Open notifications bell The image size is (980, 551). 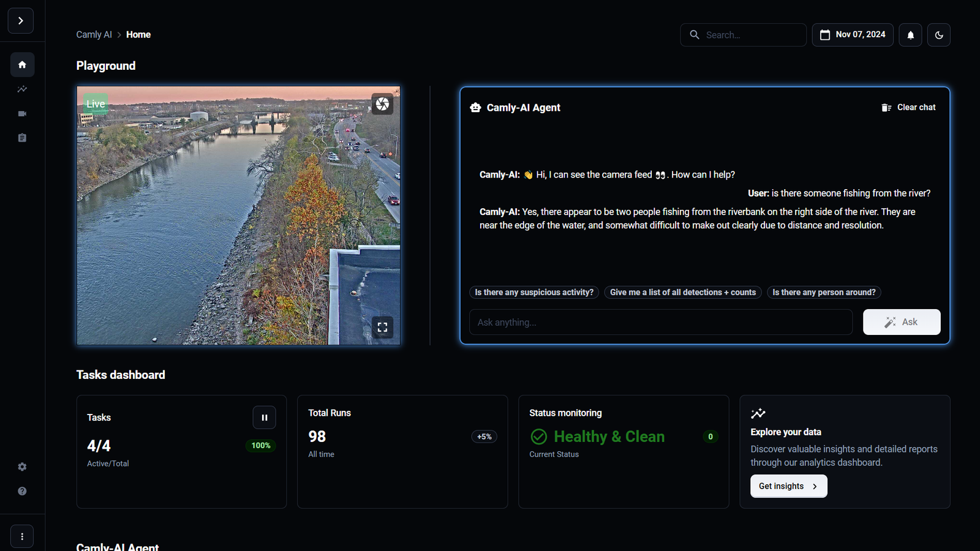click(x=910, y=35)
